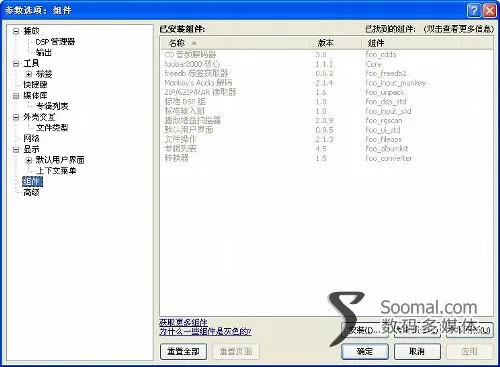This screenshot has width=500, height=367.
Task: Select 文件类型 in the tree
Action: (x=52, y=128)
